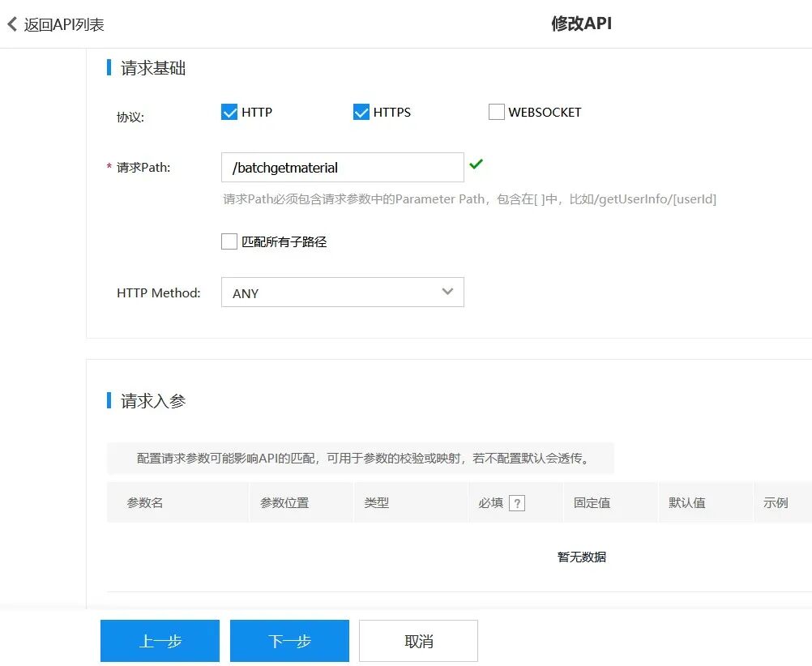Check the 匹配所有子路径 option
Image resolution: width=812 pixels, height=666 pixels.
[x=229, y=241]
